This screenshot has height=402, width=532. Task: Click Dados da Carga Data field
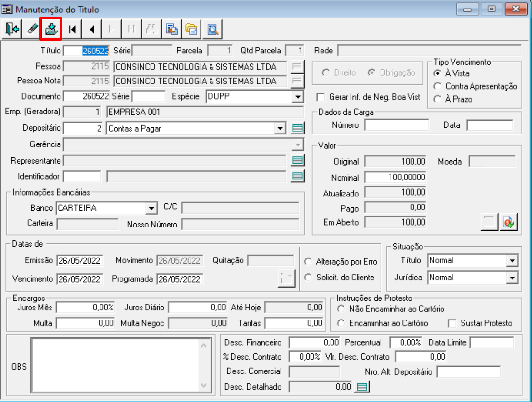pyautogui.click(x=490, y=125)
